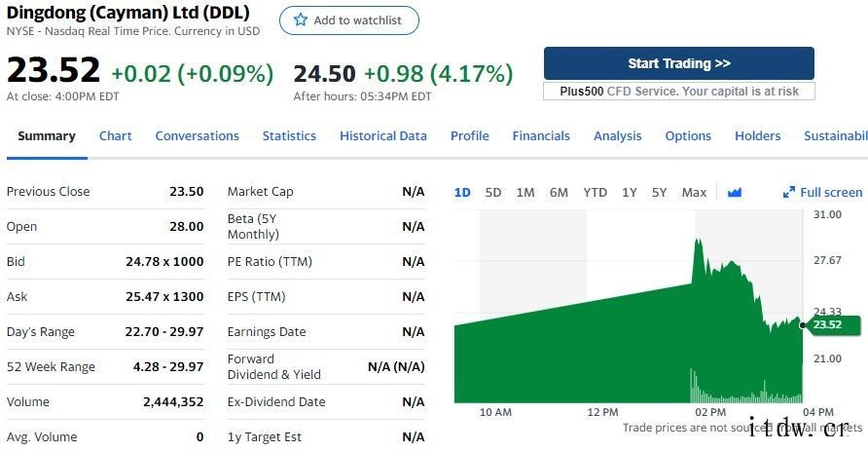Viewport: 868px width, 451px height.
Task: Click the price spike near 02 PM
Action: point(696,242)
